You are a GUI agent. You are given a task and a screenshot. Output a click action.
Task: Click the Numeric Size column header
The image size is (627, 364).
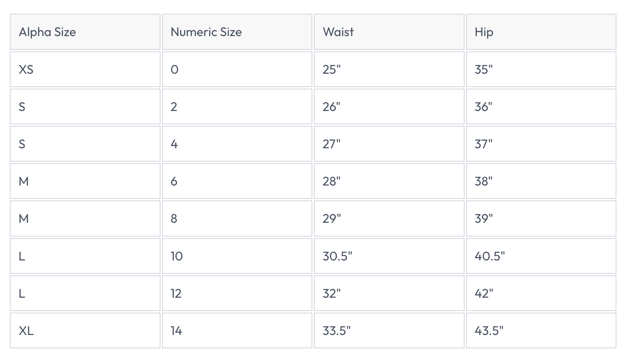tap(206, 32)
